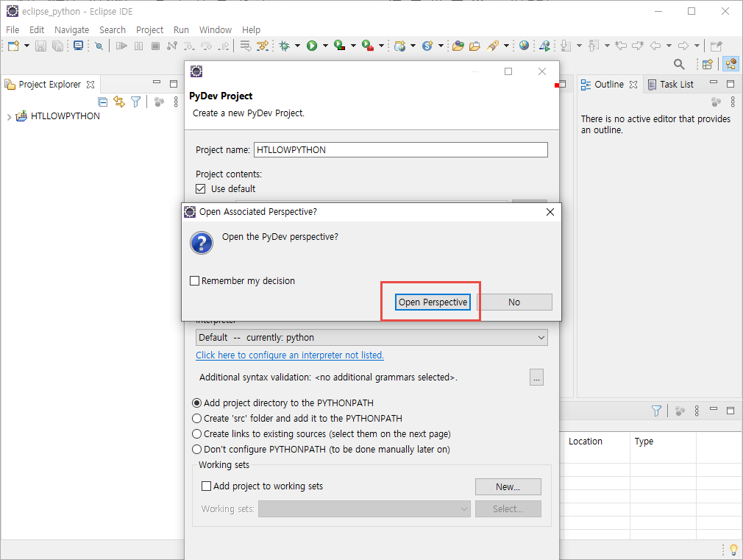Click the Terminate stop icon

tap(155, 46)
